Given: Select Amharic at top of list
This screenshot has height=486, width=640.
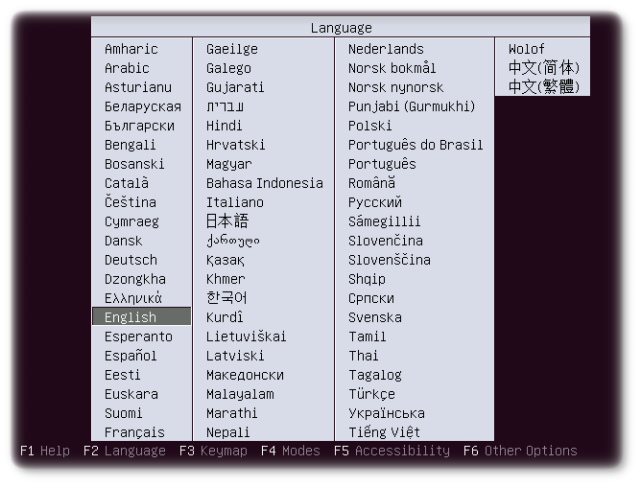Looking at the screenshot, I should [x=131, y=49].
